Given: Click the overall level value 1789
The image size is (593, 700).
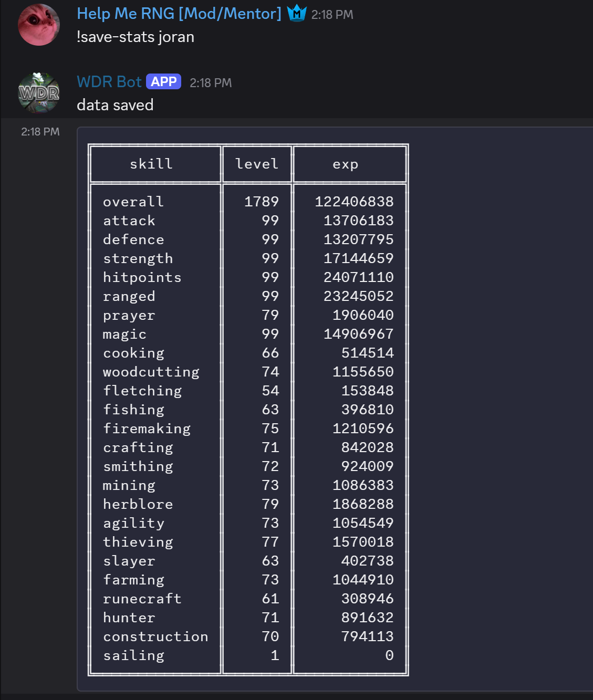Looking at the screenshot, I should [x=261, y=202].
